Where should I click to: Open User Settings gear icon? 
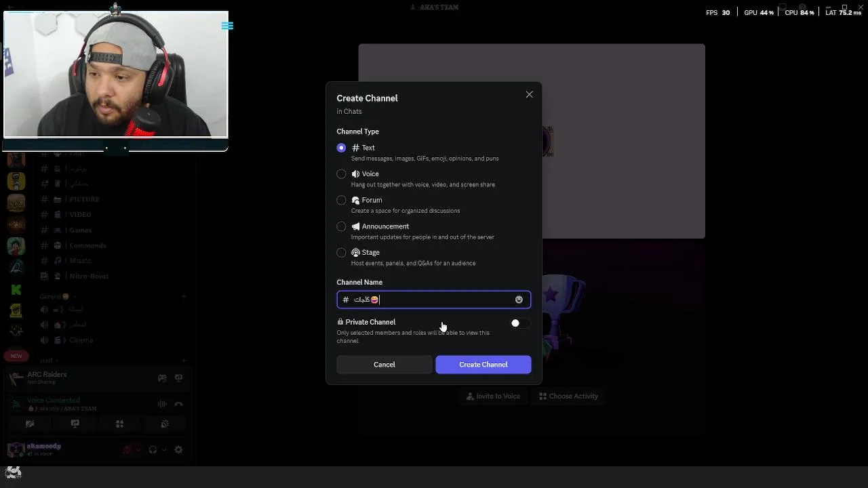click(x=178, y=449)
